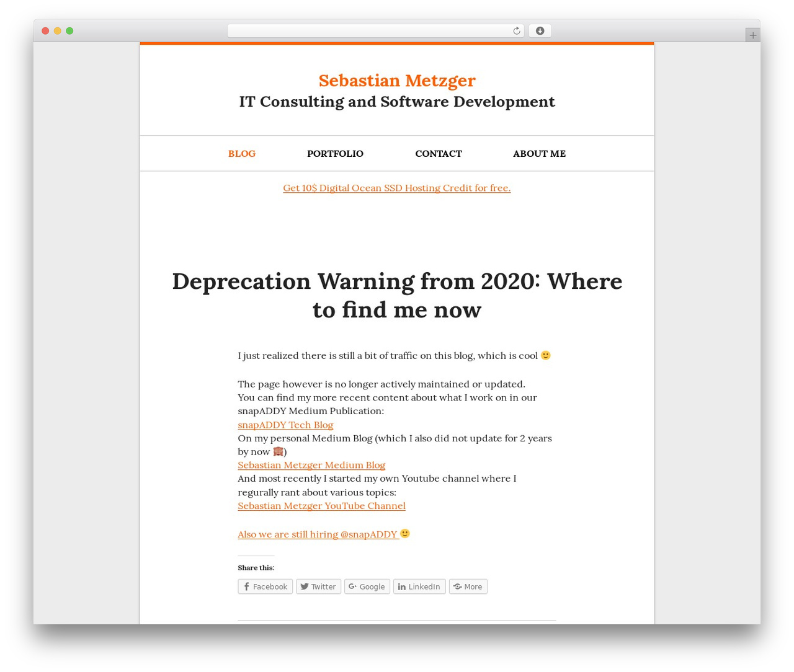Maximize the window with green button

pyautogui.click(x=69, y=31)
